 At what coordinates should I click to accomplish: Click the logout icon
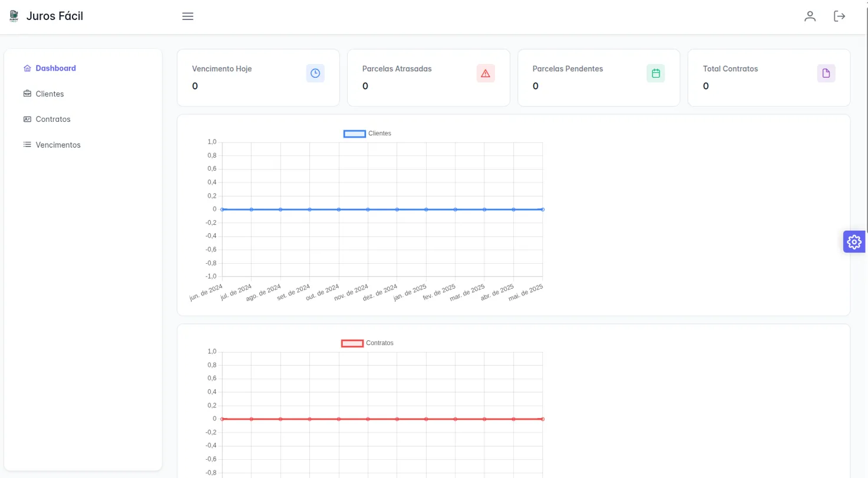(x=839, y=16)
